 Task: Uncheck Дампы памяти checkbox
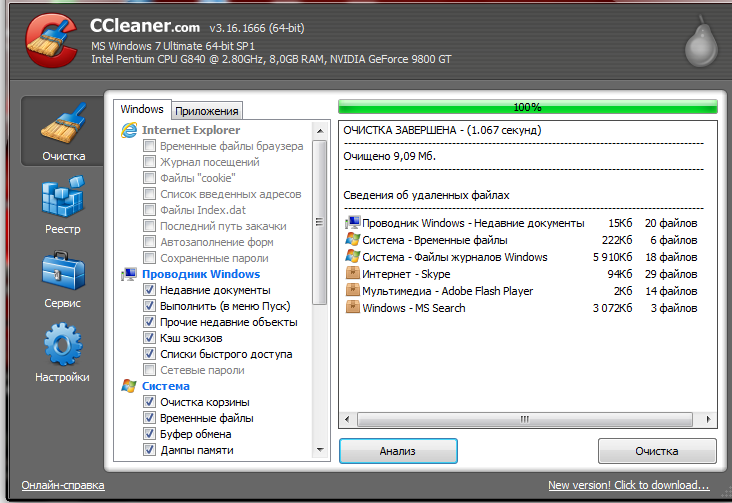(x=149, y=450)
